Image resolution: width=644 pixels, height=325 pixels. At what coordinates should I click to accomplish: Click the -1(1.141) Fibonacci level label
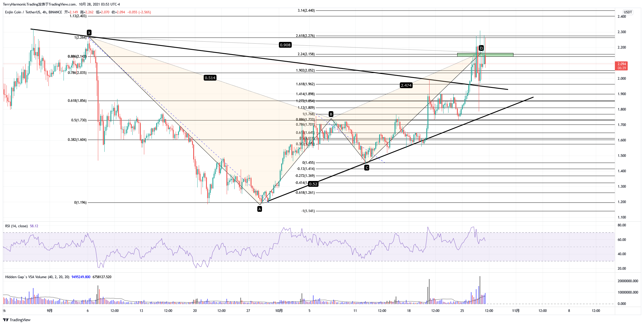point(308,211)
